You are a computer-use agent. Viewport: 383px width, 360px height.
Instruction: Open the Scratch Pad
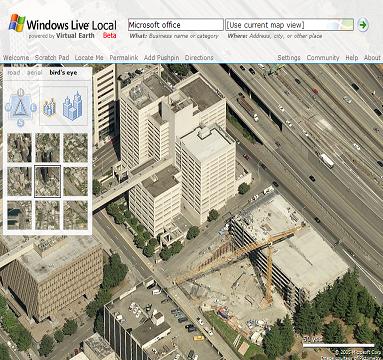pos(52,58)
